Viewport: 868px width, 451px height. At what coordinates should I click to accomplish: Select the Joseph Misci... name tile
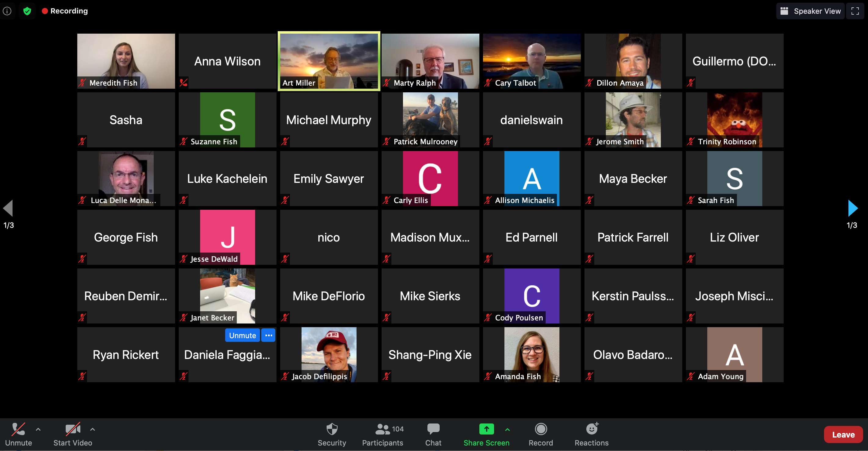[734, 296]
